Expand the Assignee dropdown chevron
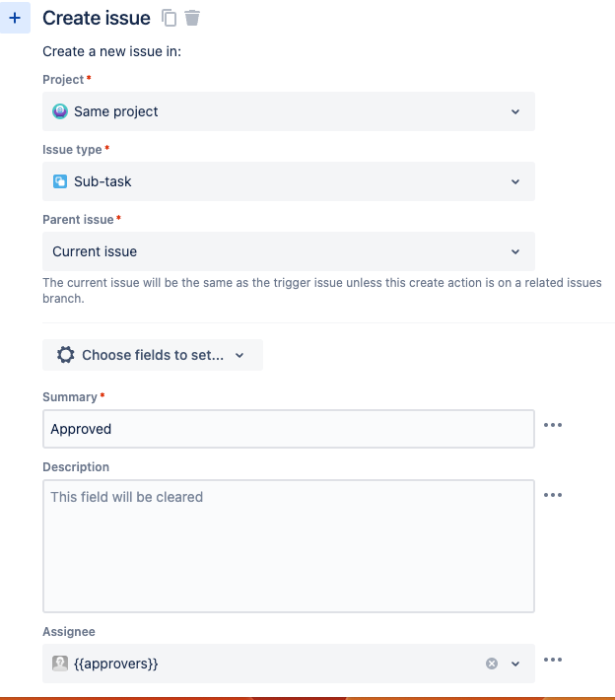Viewport: 615px width, 700px height. (514, 664)
